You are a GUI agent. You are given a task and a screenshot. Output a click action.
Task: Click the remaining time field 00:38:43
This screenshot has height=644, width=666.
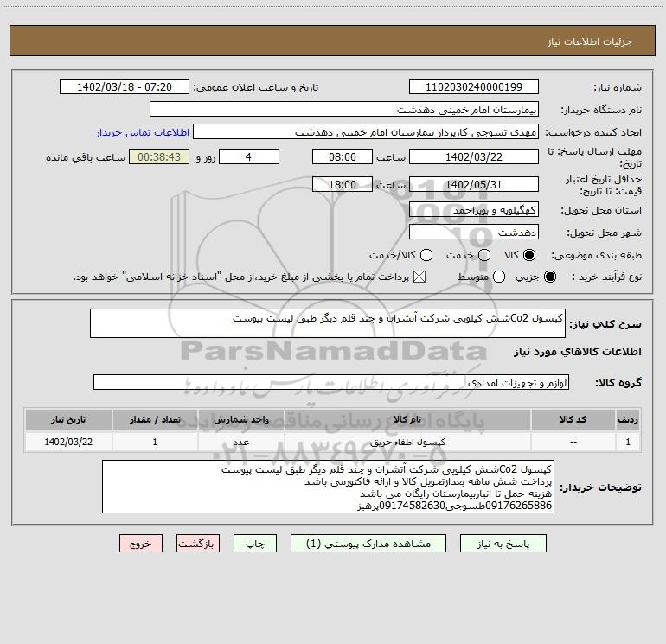pyautogui.click(x=159, y=156)
